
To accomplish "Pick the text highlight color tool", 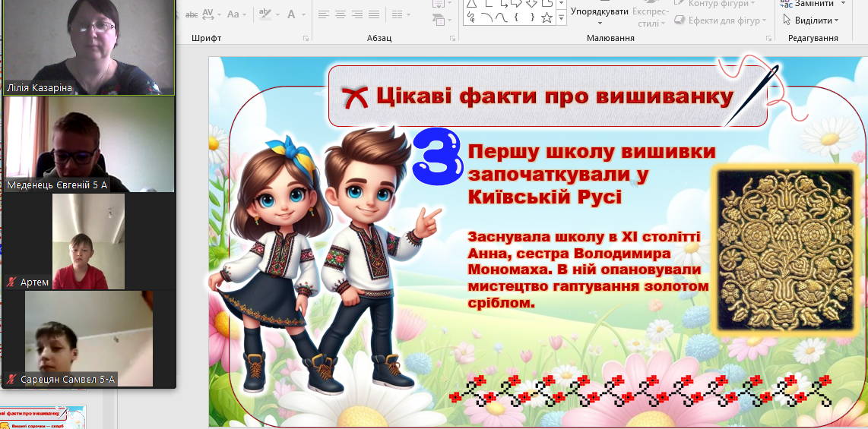I will 265,14.
